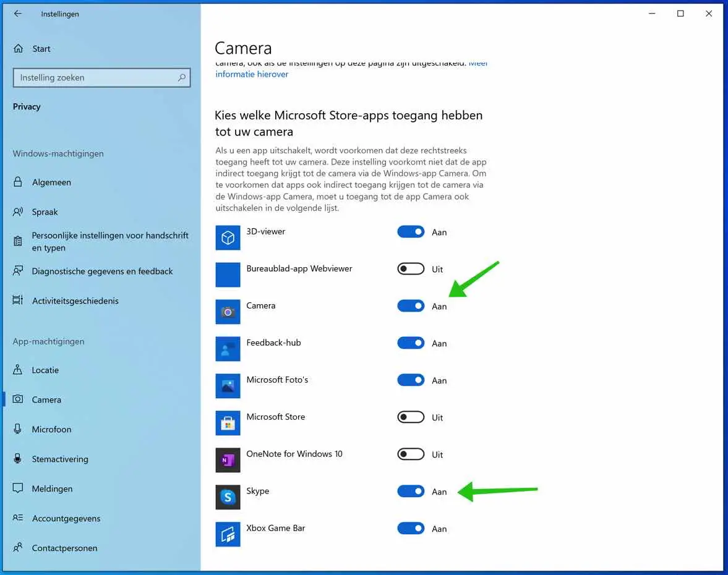This screenshot has width=728, height=575.
Task: Click the Camera app icon in list
Action: pyautogui.click(x=228, y=312)
